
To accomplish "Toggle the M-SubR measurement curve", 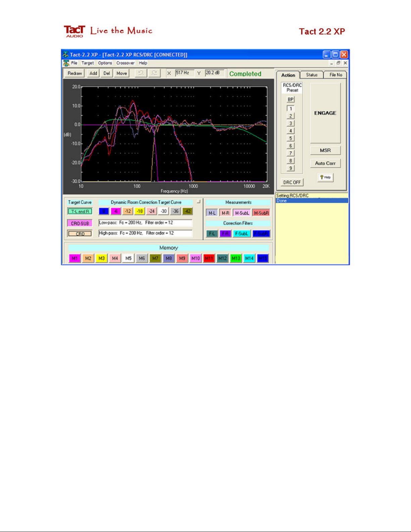I will tap(261, 213).
